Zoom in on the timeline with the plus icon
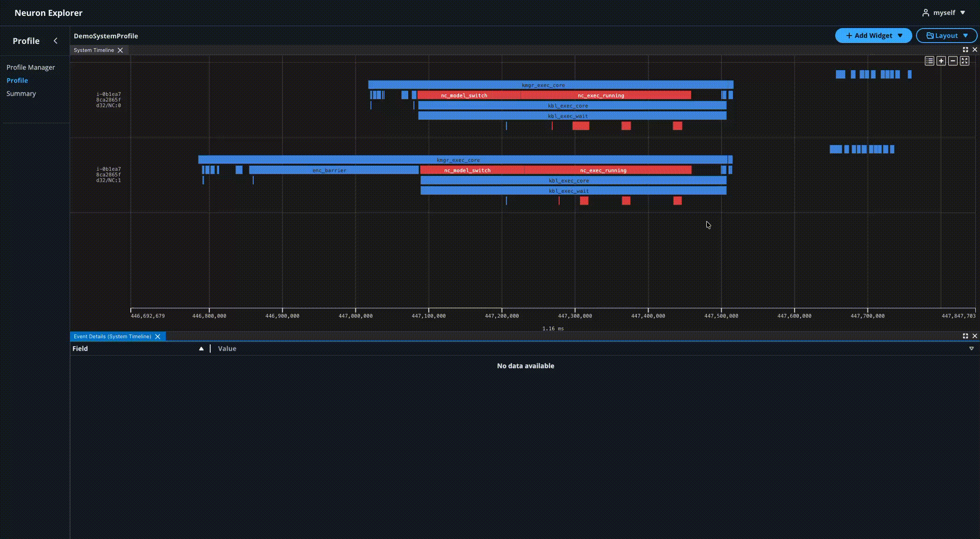 [x=941, y=61]
